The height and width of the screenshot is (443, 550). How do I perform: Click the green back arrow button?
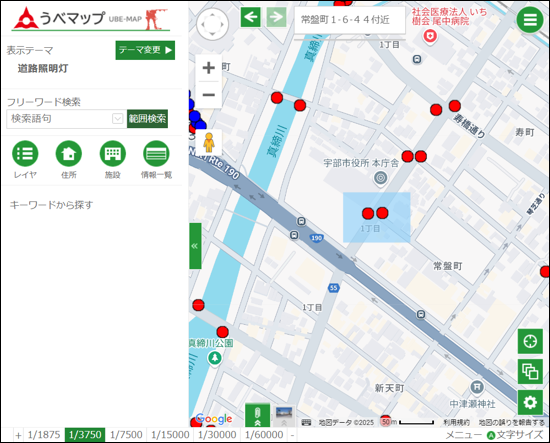click(x=250, y=17)
